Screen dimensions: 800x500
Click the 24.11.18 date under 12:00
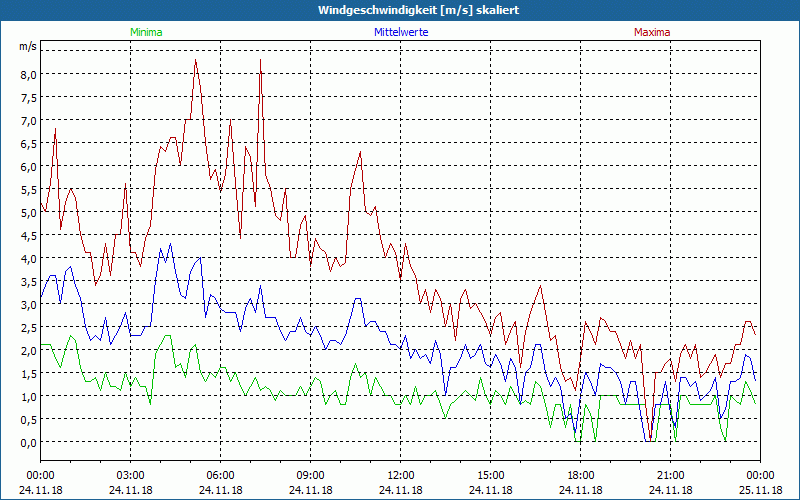401,490
